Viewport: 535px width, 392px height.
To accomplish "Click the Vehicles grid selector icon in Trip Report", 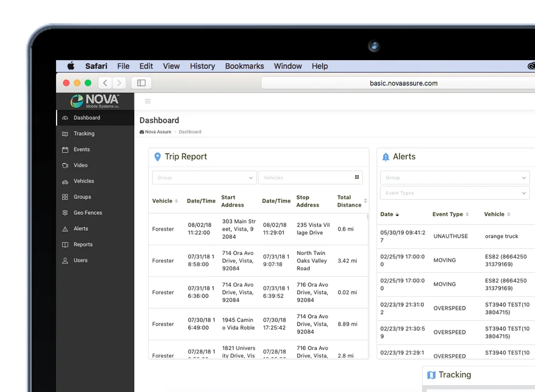I will pyautogui.click(x=357, y=177).
